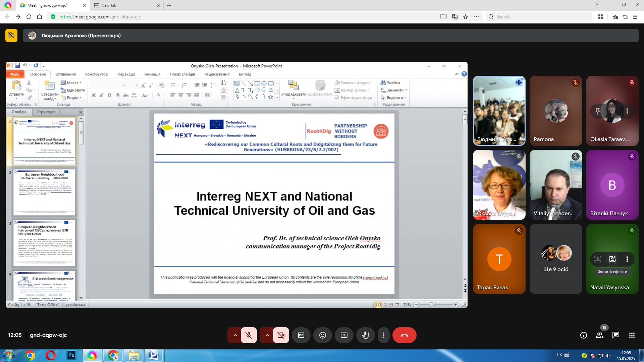The width and height of the screenshot is (644, 362).
Task: Open the Конструктор ribbon tab
Action: tap(96, 74)
